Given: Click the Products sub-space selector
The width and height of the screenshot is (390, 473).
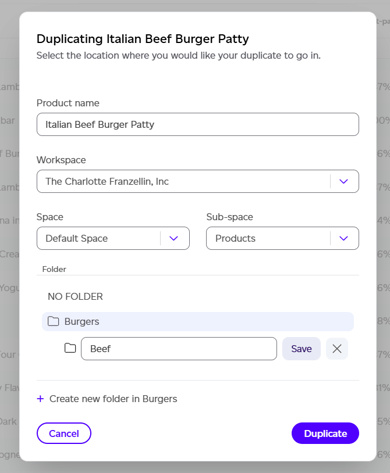Looking at the screenshot, I should pyautogui.click(x=283, y=238).
